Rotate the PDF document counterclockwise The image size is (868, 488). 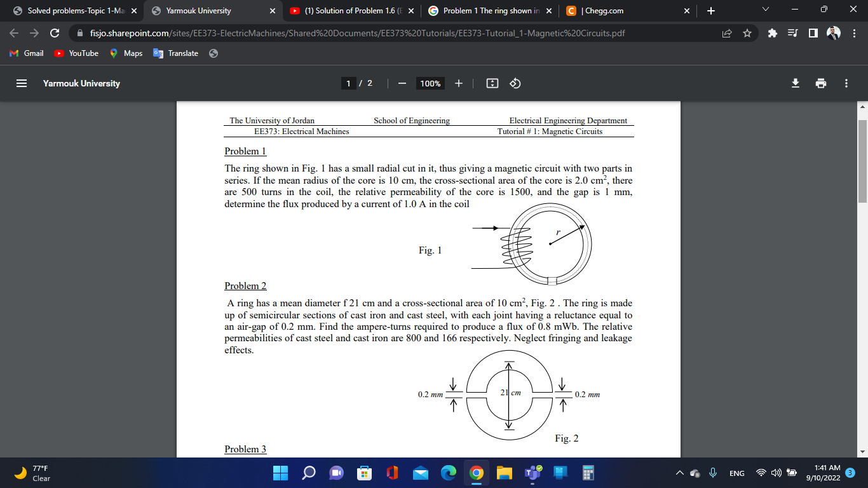click(x=515, y=83)
